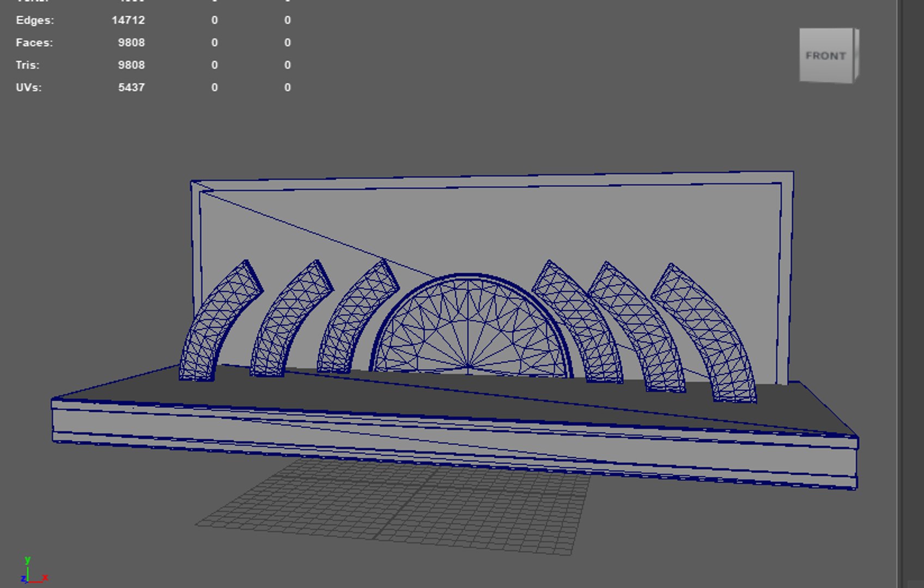Click the FRONT face of the ViewCube

coord(826,56)
